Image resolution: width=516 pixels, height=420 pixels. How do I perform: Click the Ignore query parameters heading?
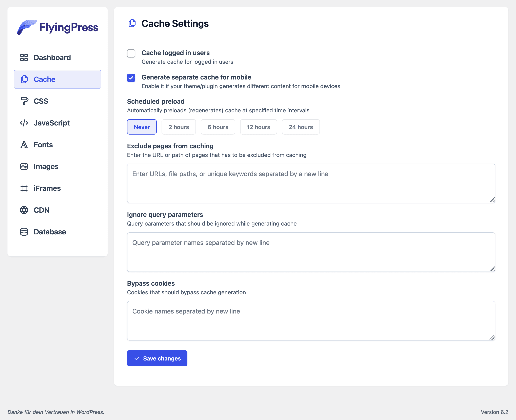click(x=165, y=215)
